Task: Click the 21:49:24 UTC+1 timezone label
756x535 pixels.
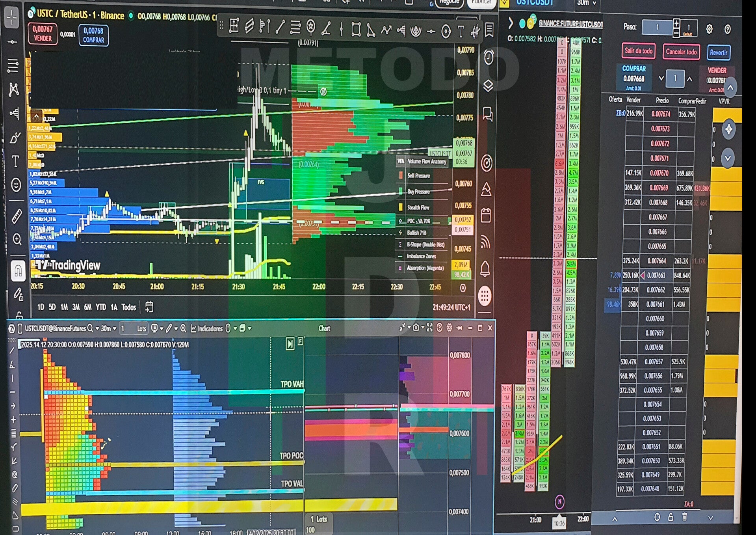Action: [451, 308]
